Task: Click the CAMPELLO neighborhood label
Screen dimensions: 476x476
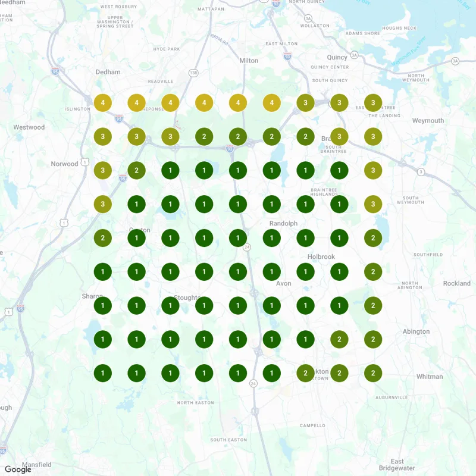Action: pyautogui.click(x=312, y=425)
